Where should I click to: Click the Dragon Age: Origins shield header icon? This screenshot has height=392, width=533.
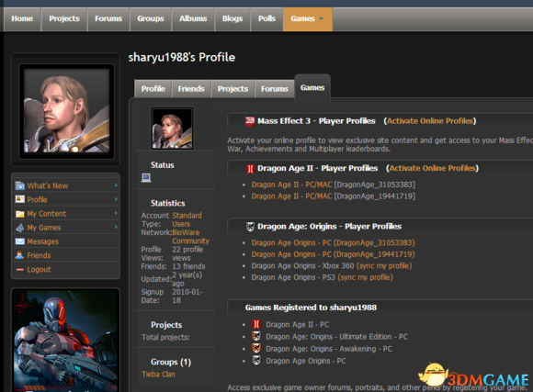coord(250,227)
